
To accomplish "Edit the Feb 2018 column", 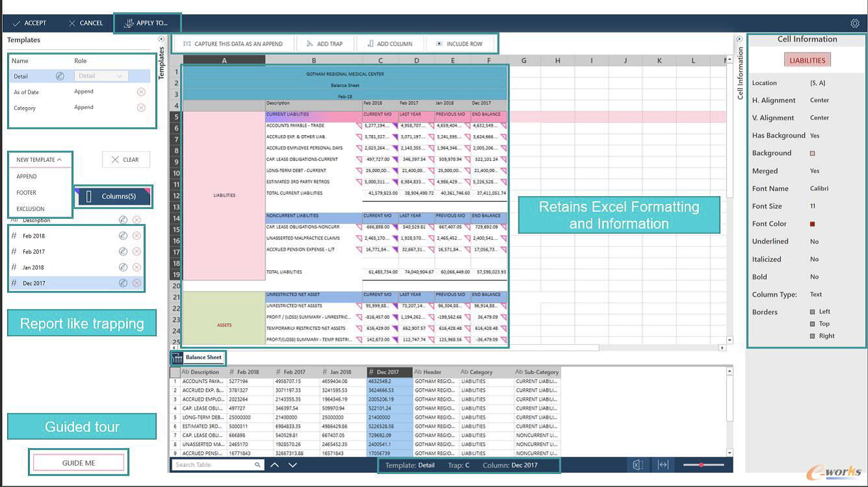I will 123,236.
